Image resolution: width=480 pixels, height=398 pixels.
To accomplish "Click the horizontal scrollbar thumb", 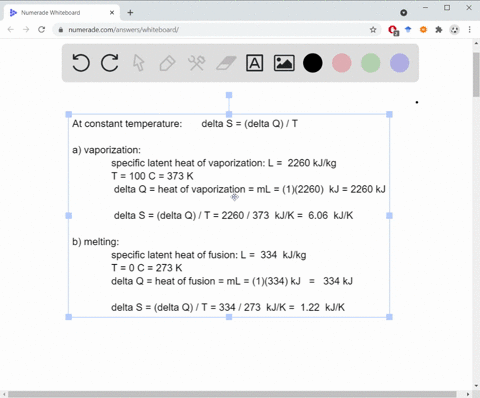I will point(232,394).
